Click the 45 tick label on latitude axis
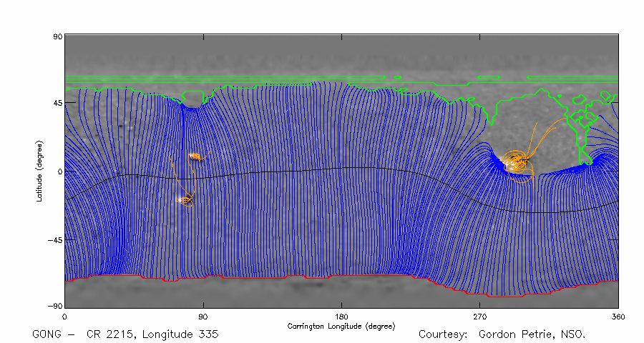The width and height of the screenshot is (644, 343). click(x=57, y=103)
